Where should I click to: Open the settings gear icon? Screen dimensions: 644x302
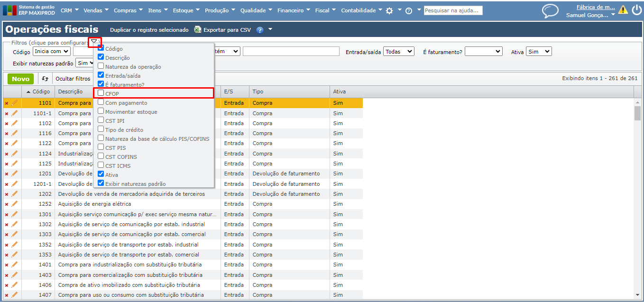(x=389, y=10)
